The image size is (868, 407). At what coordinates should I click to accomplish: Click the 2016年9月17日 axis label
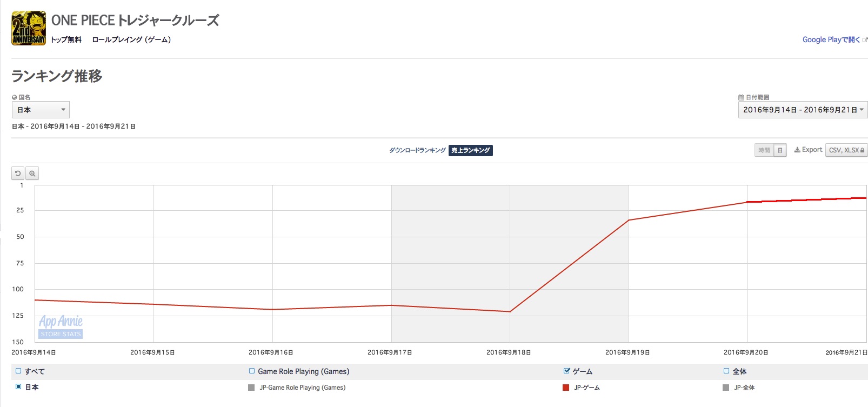pos(390,352)
